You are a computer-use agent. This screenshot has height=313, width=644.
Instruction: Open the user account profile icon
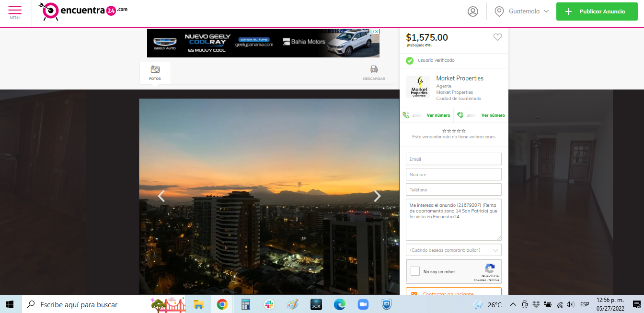[x=473, y=11]
